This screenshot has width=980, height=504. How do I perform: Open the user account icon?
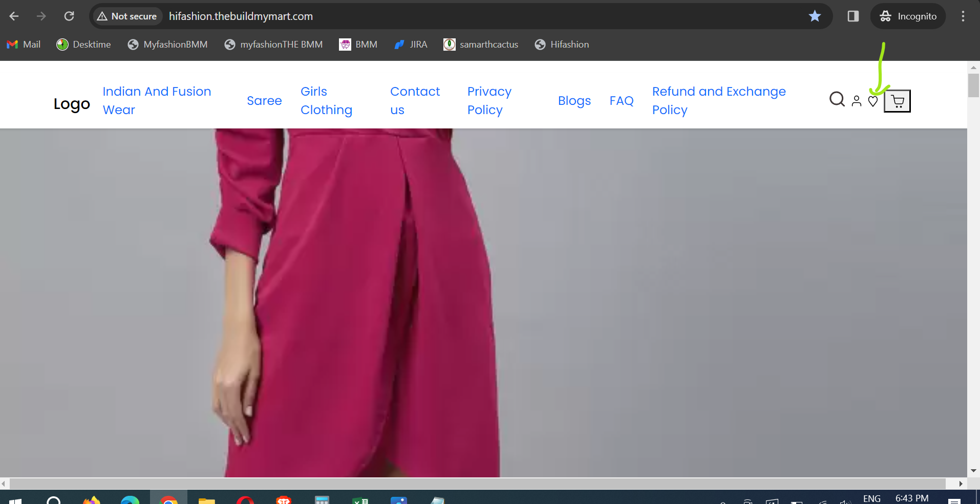857,101
